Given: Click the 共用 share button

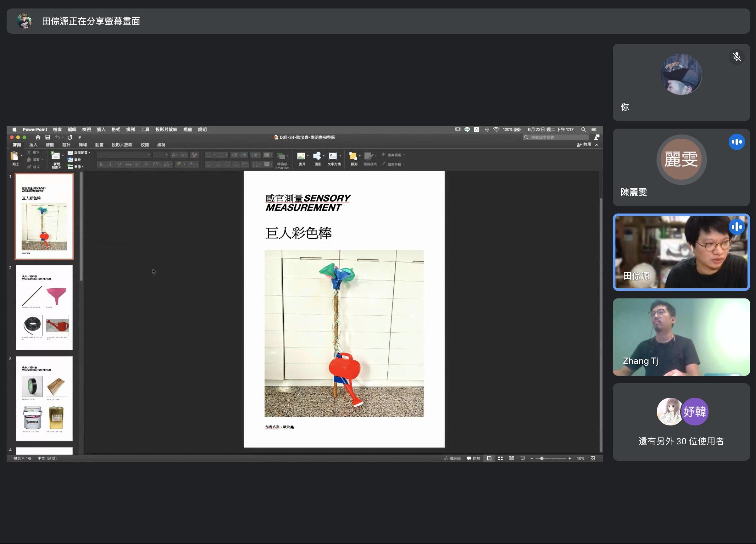Looking at the screenshot, I should [584, 145].
